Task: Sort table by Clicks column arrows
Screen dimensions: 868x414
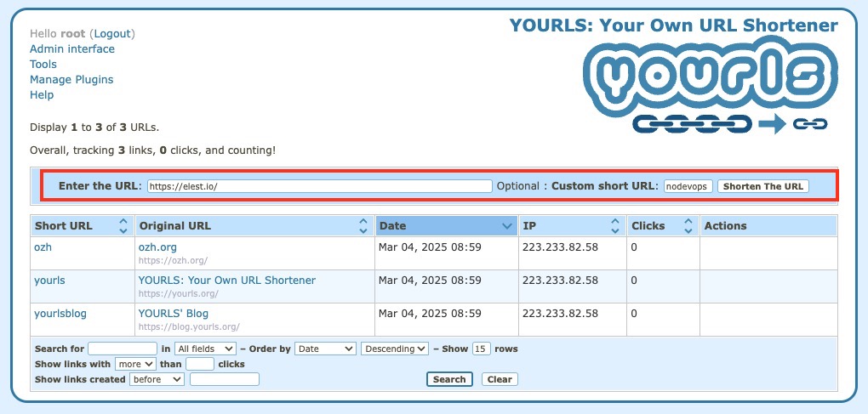Action: coord(688,225)
